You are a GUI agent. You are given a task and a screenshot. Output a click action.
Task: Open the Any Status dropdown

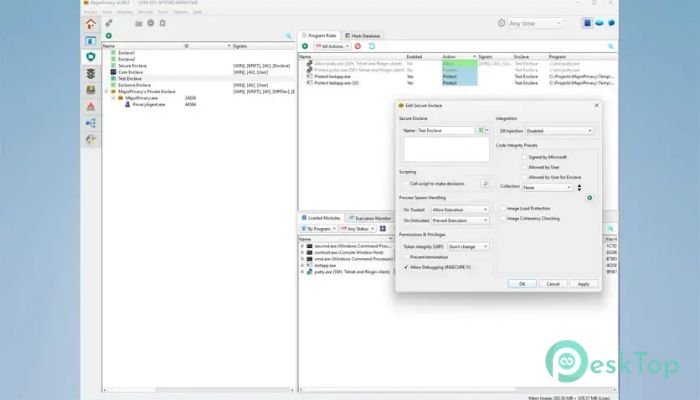358,229
